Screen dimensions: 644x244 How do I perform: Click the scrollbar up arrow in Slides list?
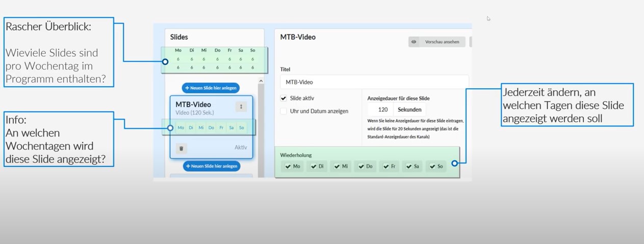tap(261, 81)
